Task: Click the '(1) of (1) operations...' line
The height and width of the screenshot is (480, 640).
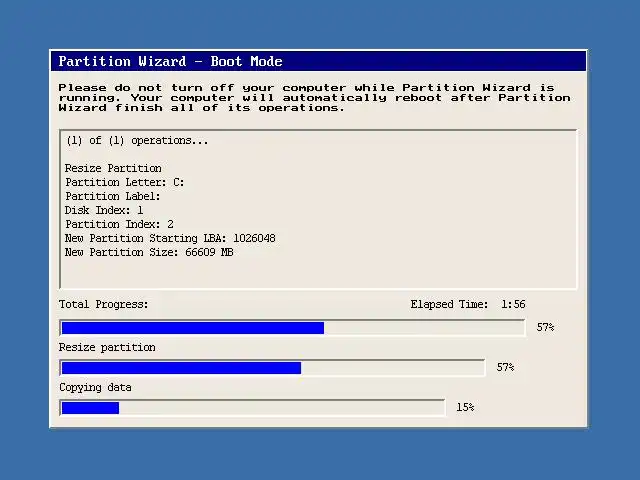Action: point(137,141)
